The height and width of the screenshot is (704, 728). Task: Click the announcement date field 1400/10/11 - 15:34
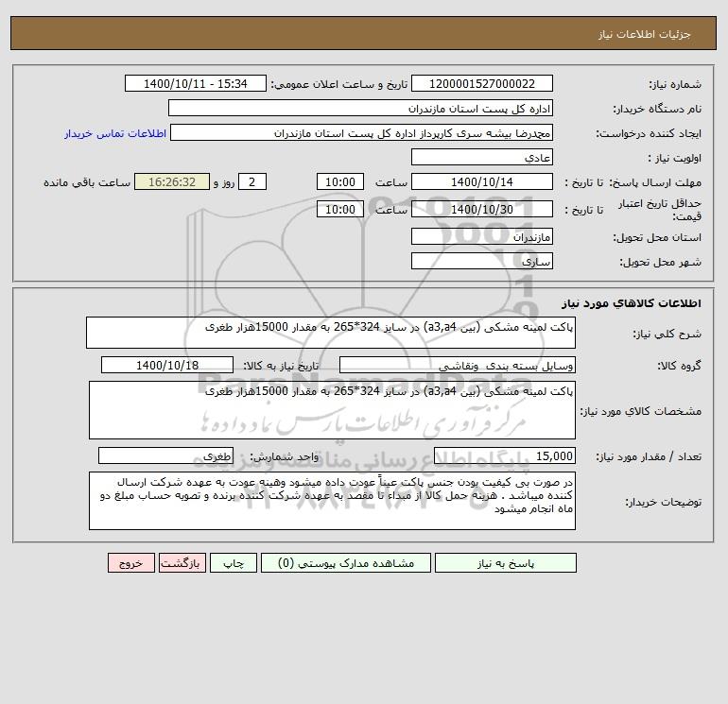[x=196, y=83]
